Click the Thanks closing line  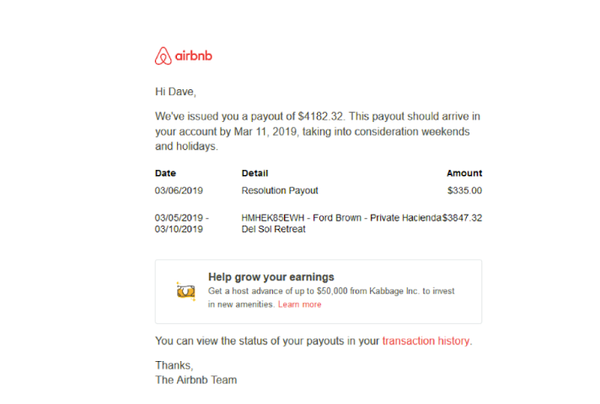coord(174,366)
